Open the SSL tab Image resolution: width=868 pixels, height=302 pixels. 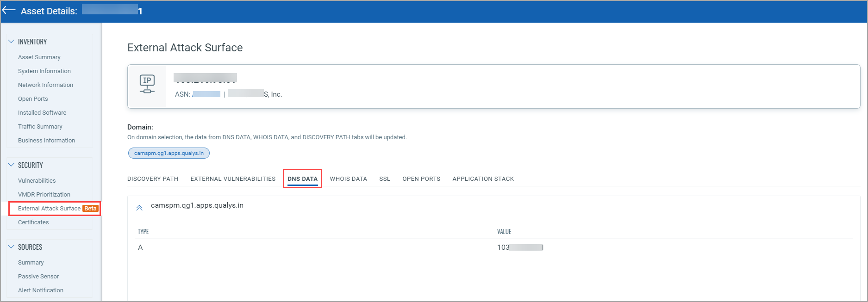[385, 179]
